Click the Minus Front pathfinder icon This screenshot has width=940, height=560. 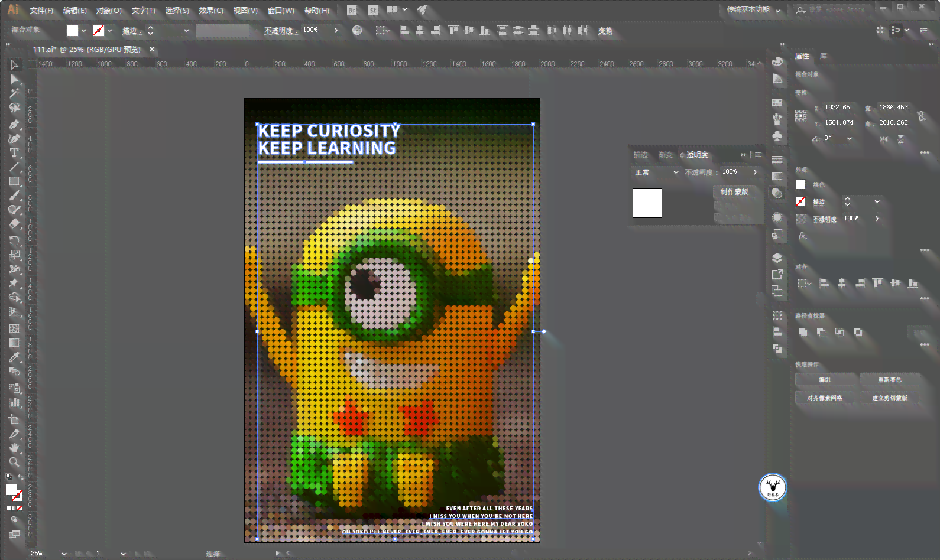(x=821, y=332)
